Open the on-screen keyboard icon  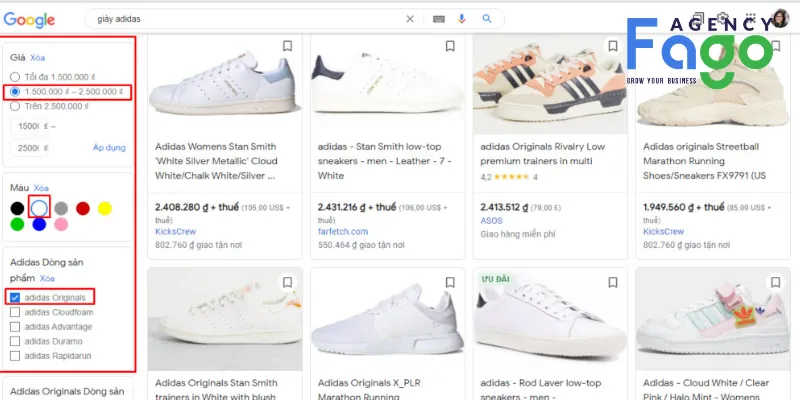point(439,19)
